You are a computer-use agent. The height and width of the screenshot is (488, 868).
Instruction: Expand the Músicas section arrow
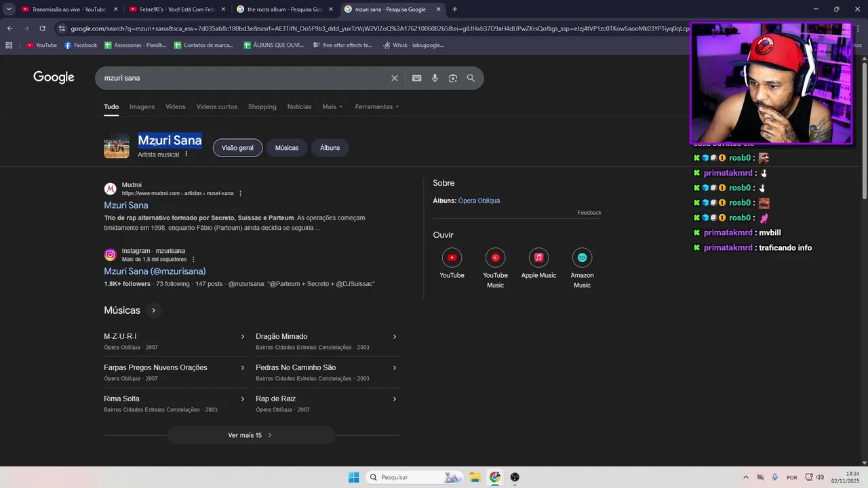point(153,310)
